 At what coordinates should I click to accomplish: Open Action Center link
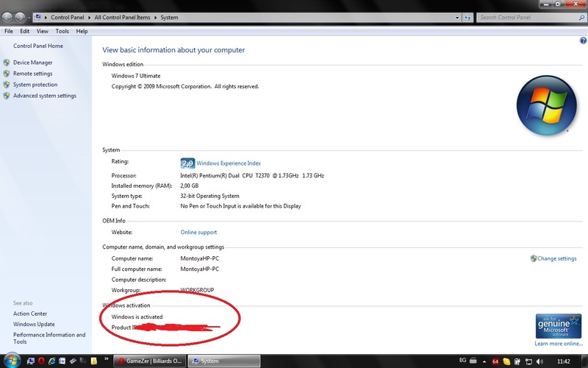coord(30,314)
